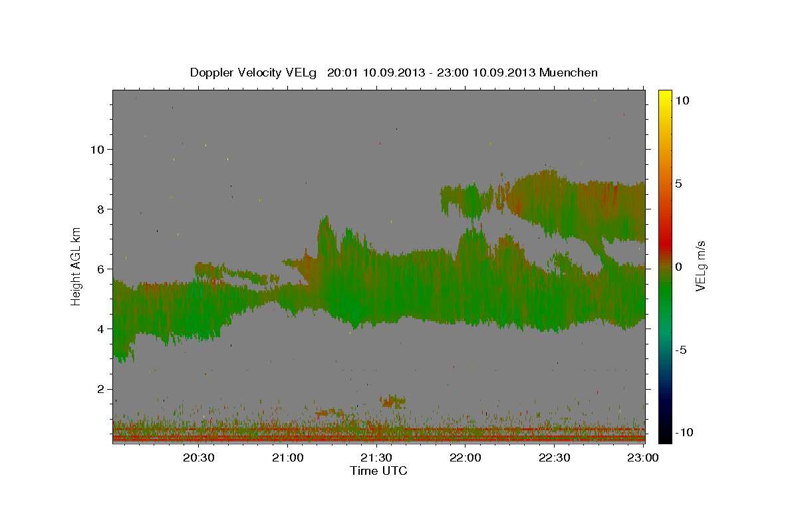The width and height of the screenshot is (798, 532).
Task: Click the colorbar value 0 label
Action: 679,267
